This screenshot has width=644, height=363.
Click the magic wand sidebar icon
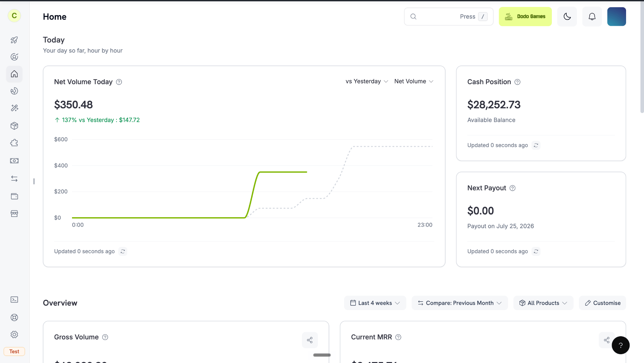point(14,108)
